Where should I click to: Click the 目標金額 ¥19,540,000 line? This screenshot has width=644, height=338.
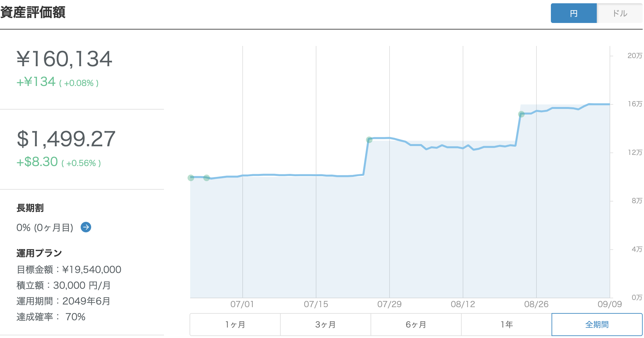(69, 270)
